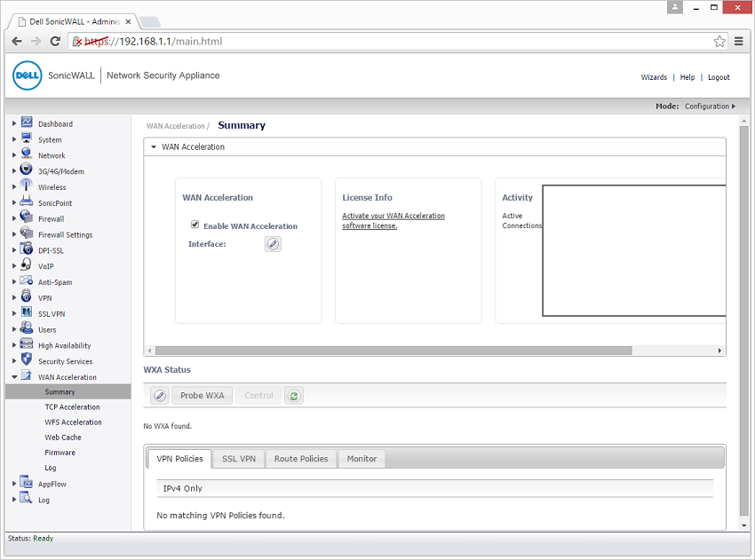The width and height of the screenshot is (755, 560).
Task: Open the Help link
Action: click(687, 77)
